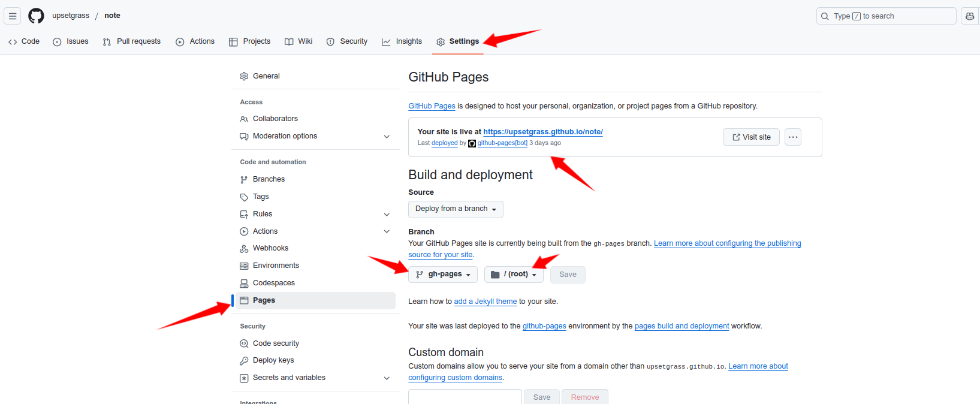Open the Projects tab
This screenshot has width=980, height=404.
249,41
